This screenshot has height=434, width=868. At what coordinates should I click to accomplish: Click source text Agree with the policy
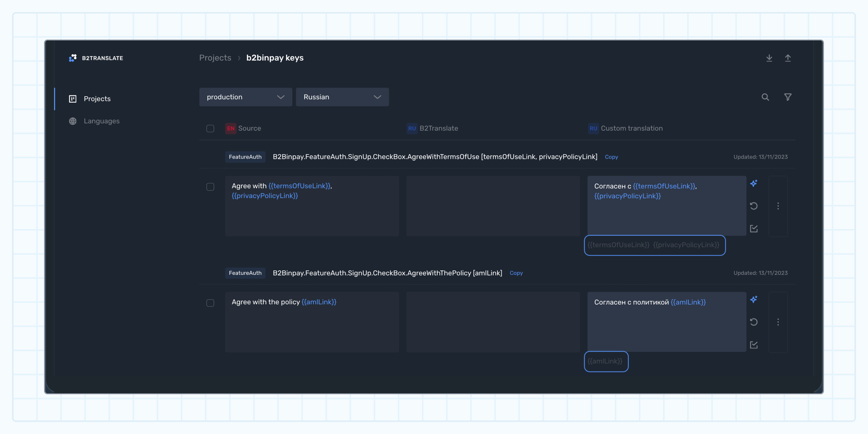pos(284,302)
